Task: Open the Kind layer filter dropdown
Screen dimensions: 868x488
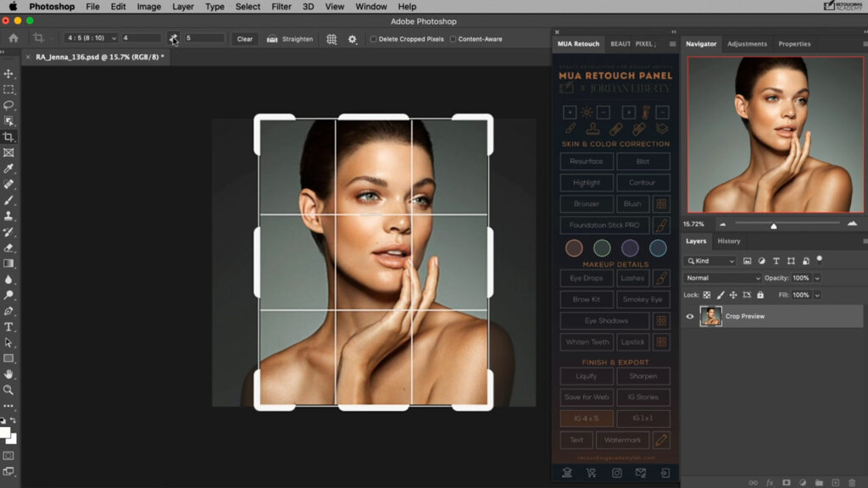Action: click(709, 261)
